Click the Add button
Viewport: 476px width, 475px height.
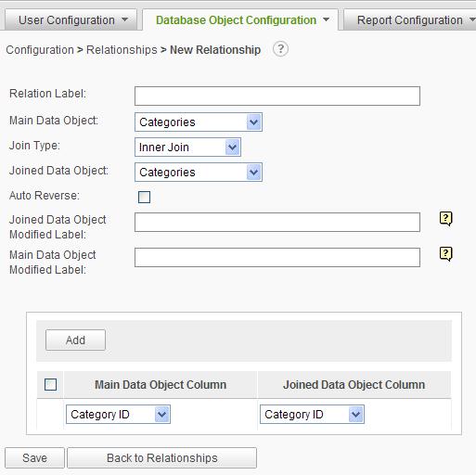tap(75, 340)
